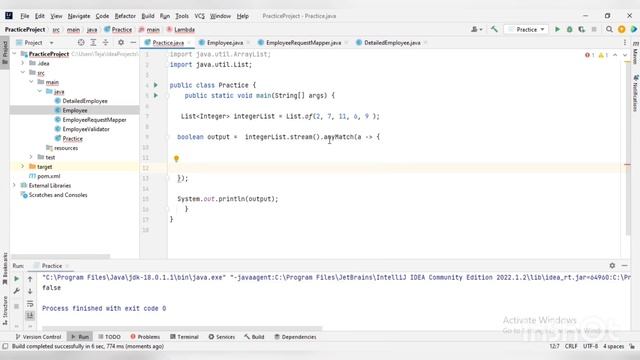640x360 pixels.
Task: Open editor tabs more options menu
Action: click(x=624, y=42)
